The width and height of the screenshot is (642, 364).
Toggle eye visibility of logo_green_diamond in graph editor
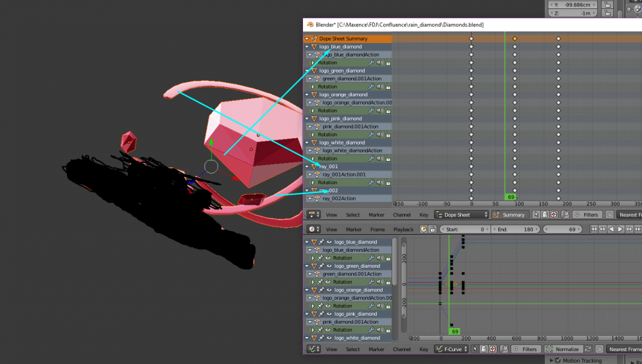click(x=329, y=266)
